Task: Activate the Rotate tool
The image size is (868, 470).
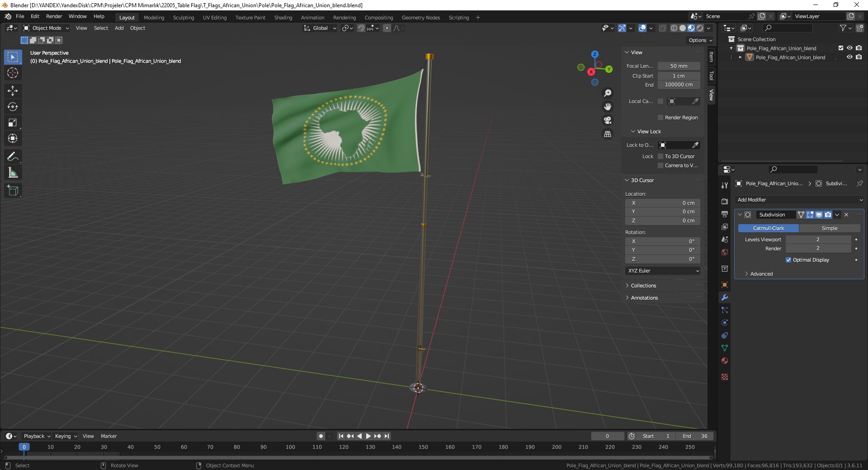Action: tap(13, 107)
